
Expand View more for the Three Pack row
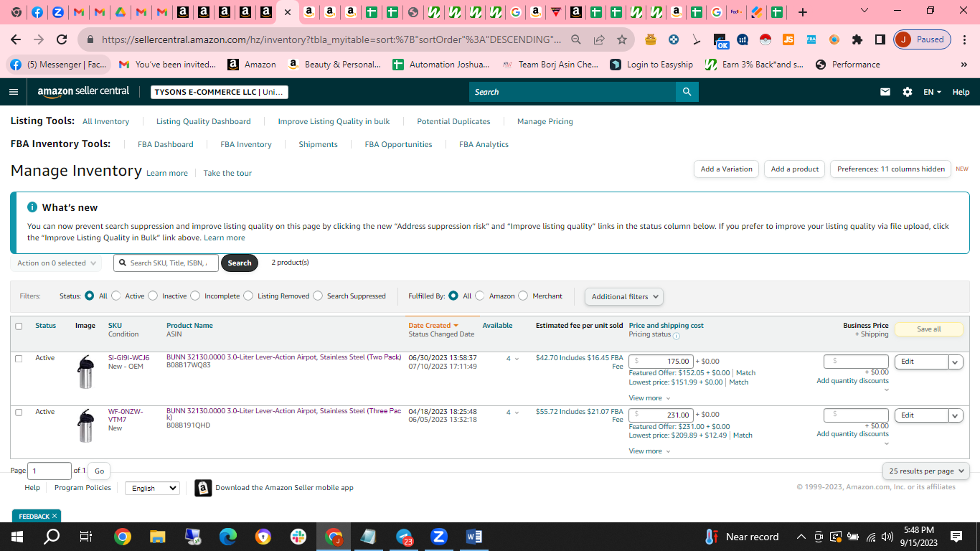click(x=649, y=451)
